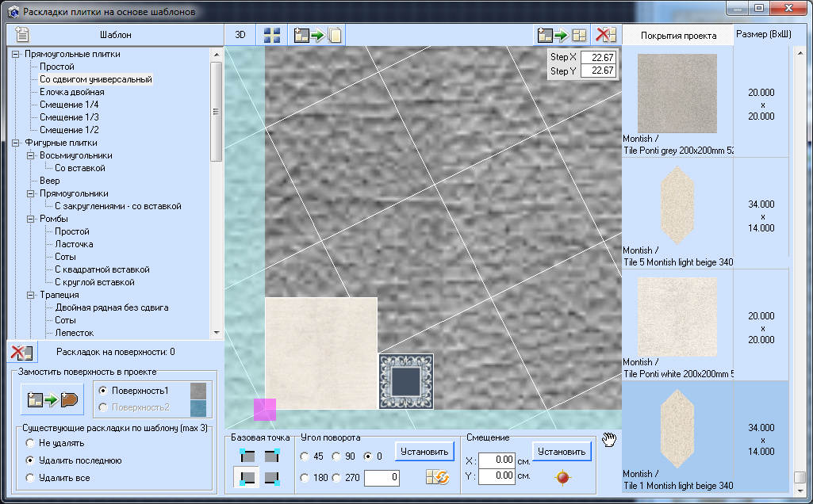Collapse the 'Прямоугольные плитки' tree node
The width and height of the screenshot is (813, 504).
coord(15,54)
